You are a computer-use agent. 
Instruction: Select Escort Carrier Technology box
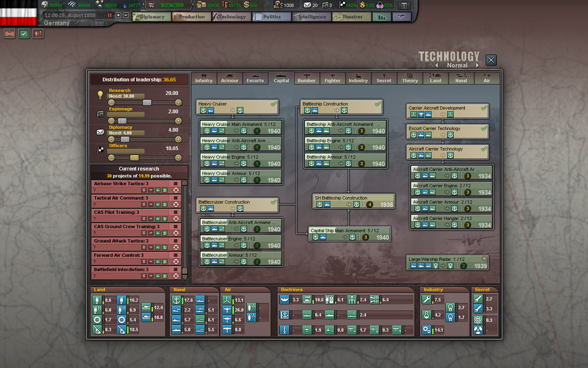point(447,132)
